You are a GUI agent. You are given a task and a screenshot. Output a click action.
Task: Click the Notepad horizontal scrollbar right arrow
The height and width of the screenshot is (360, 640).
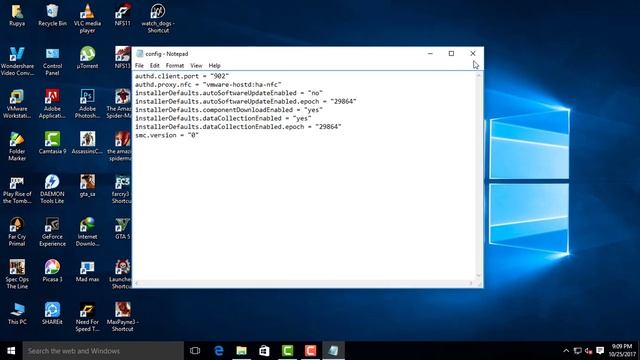pyautogui.click(x=471, y=283)
